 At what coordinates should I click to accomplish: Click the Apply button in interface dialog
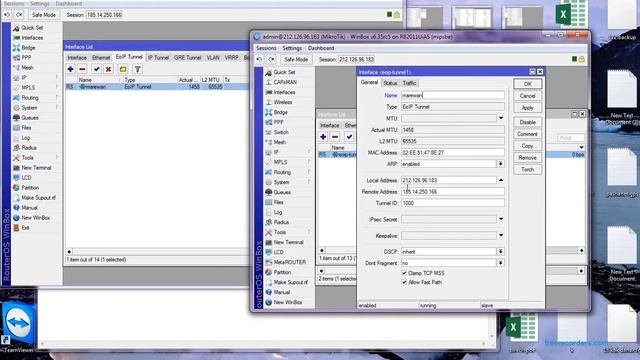tap(527, 108)
